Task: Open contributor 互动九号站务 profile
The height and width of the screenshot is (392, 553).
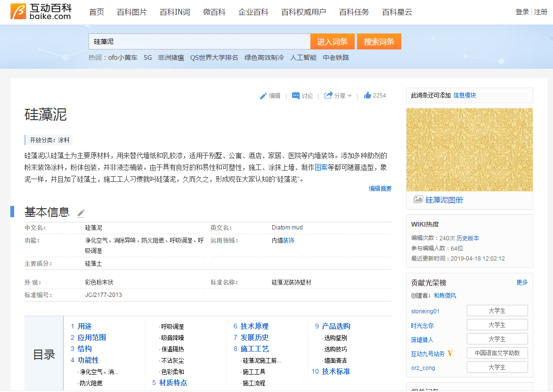Action: pos(428,353)
